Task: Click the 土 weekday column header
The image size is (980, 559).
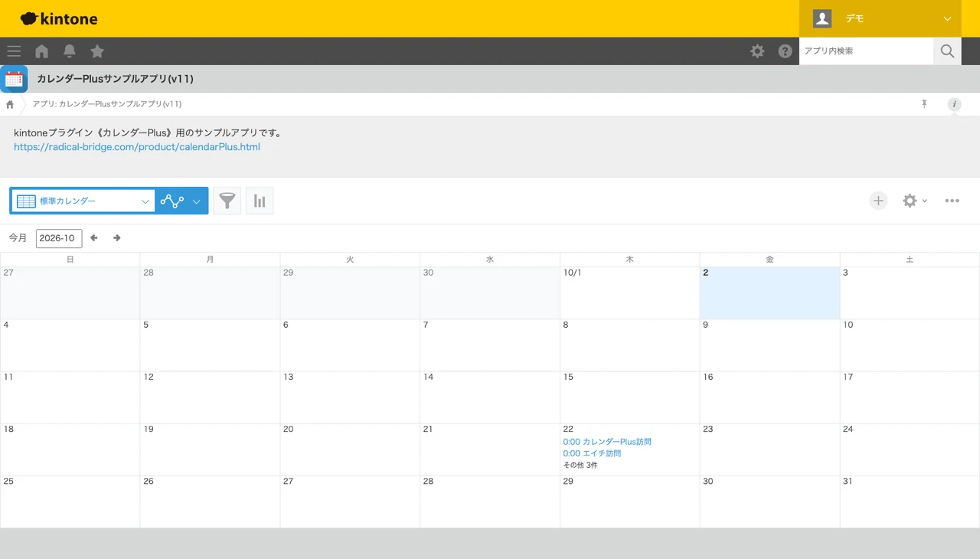Action: tap(910, 260)
